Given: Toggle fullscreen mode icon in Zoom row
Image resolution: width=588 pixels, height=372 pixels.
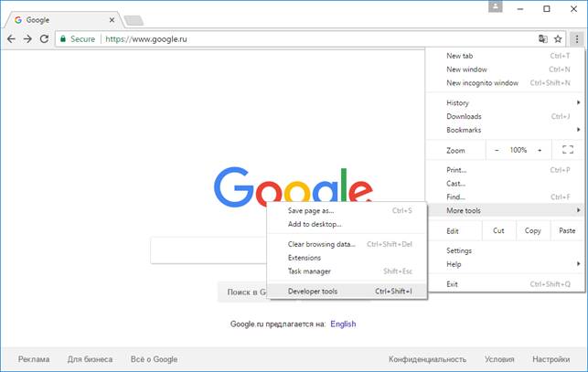Looking at the screenshot, I should (568, 150).
